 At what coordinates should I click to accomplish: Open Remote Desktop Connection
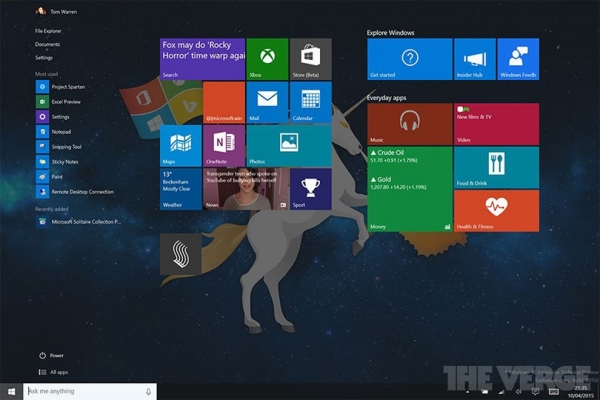pos(75,191)
